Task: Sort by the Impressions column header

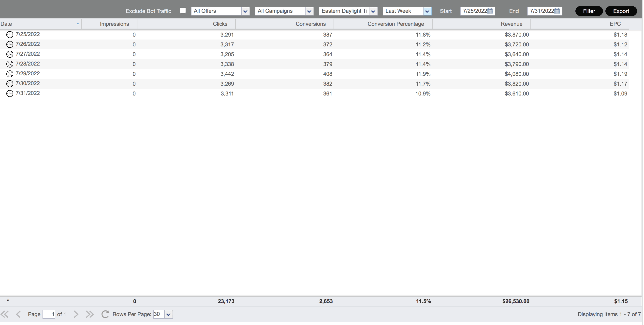Action: 109,24
